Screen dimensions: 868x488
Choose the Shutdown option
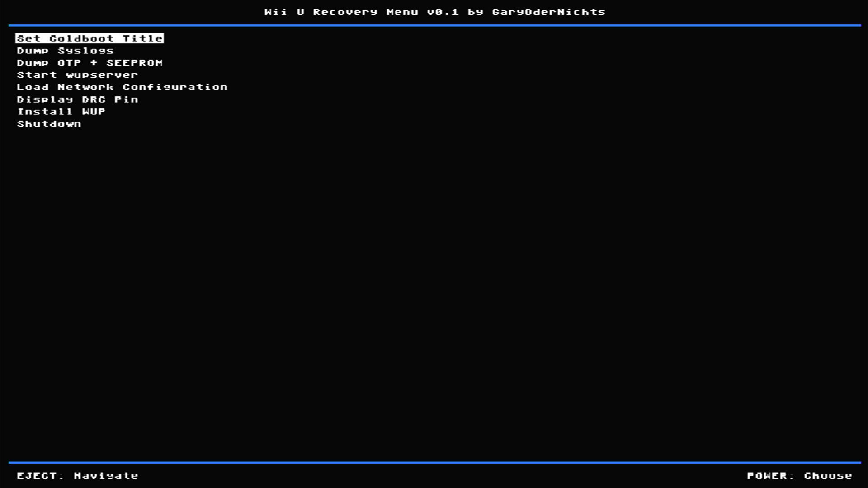pos(49,124)
